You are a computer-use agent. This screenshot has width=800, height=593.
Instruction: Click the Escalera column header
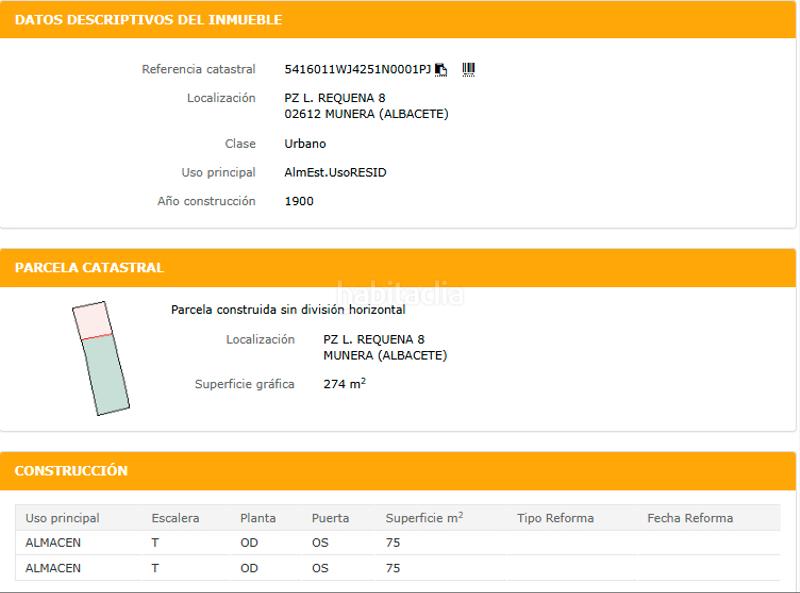(175, 518)
